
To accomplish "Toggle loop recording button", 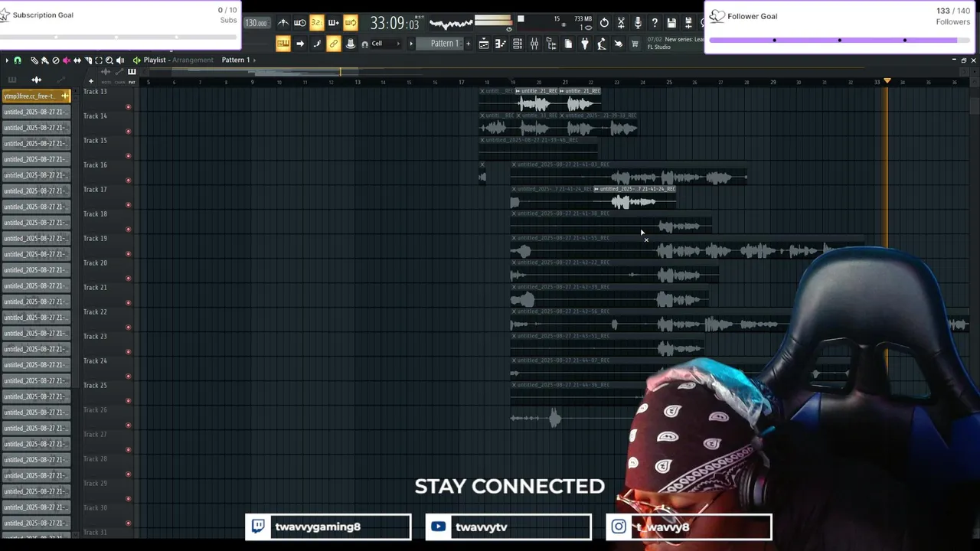I will 351,23.
